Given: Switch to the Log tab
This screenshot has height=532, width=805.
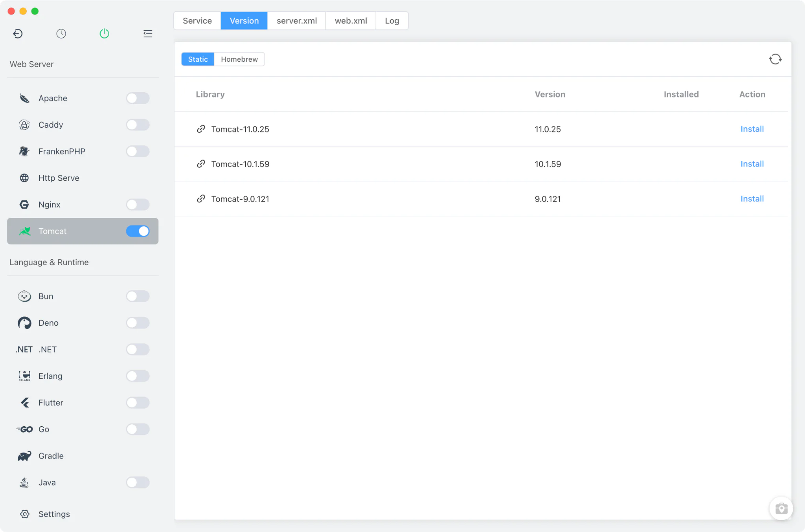Looking at the screenshot, I should [x=392, y=20].
